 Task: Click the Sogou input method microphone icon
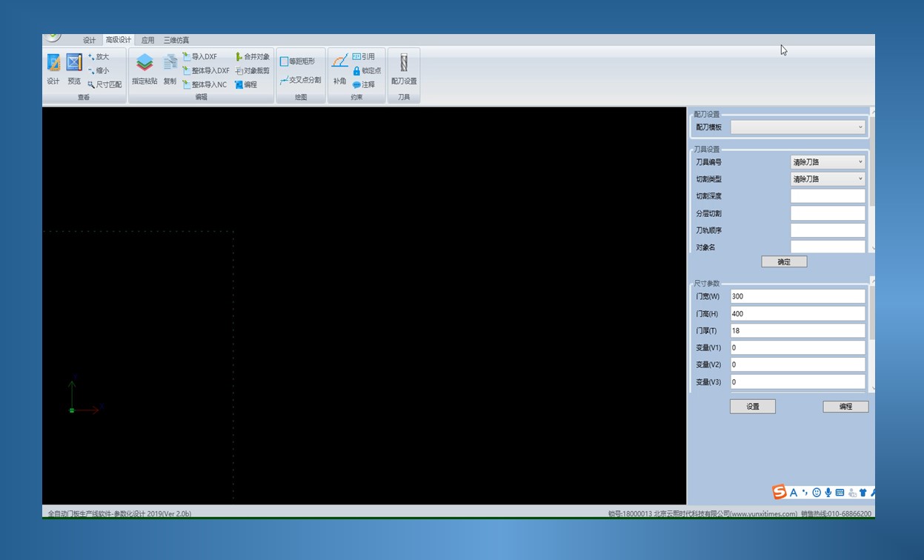(x=828, y=493)
